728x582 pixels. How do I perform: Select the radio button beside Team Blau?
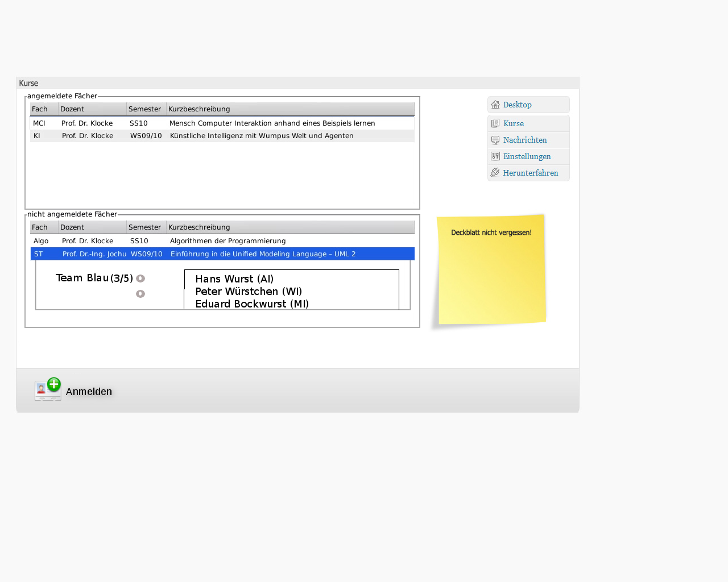coord(140,278)
